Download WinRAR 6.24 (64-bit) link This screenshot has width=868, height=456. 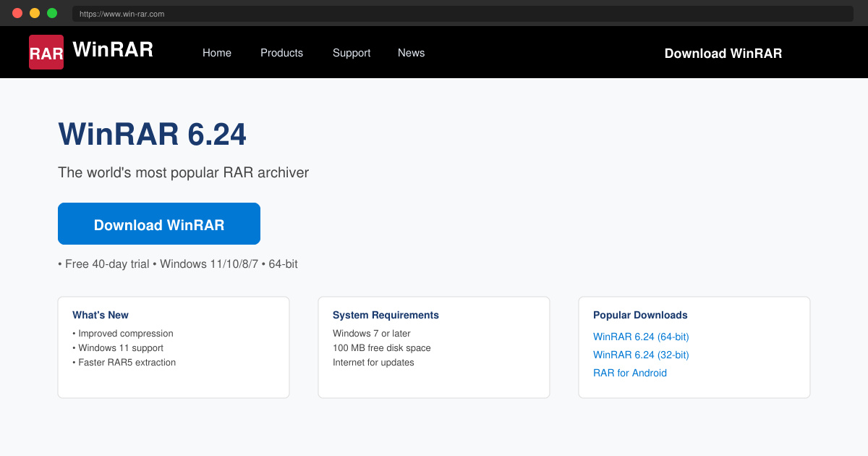[x=641, y=337]
